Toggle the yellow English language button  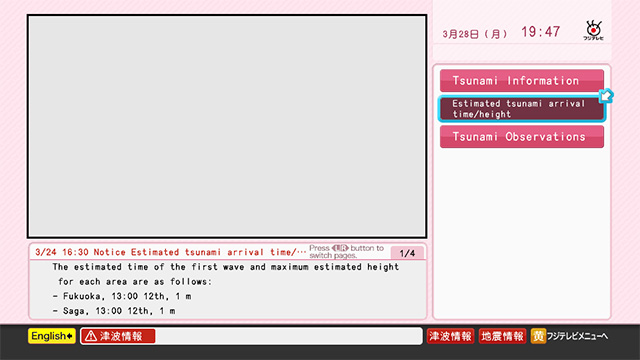(x=52, y=336)
